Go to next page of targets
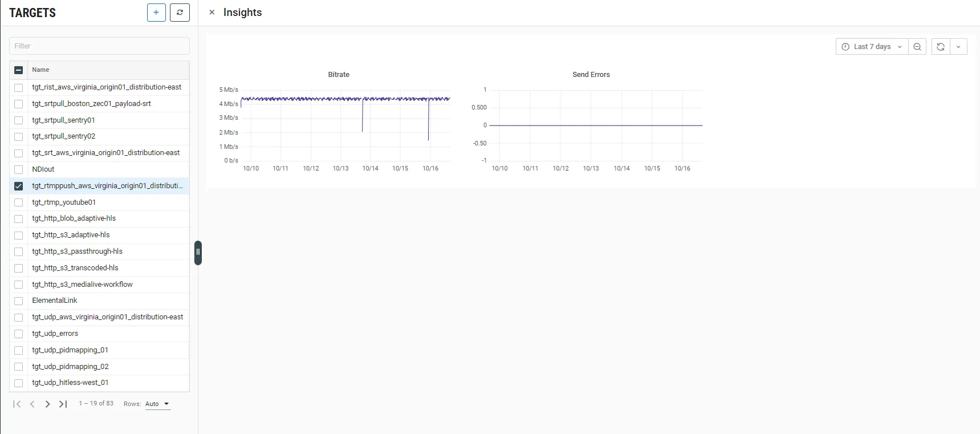The image size is (980, 434). (48, 404)
